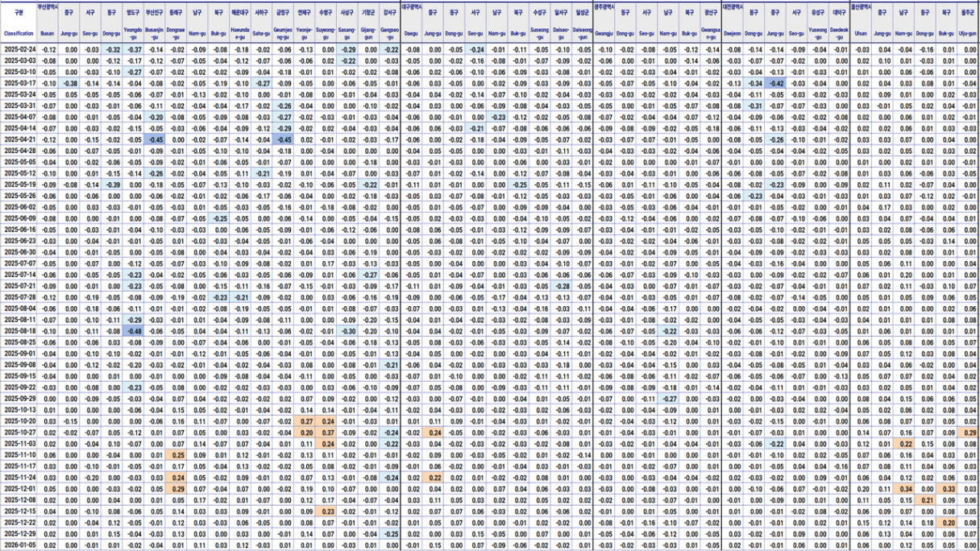The width and height of the screenshot is (980, 551).
Task: Select the "Gangseo-gu" column header
Action: [x=390, y=34]
